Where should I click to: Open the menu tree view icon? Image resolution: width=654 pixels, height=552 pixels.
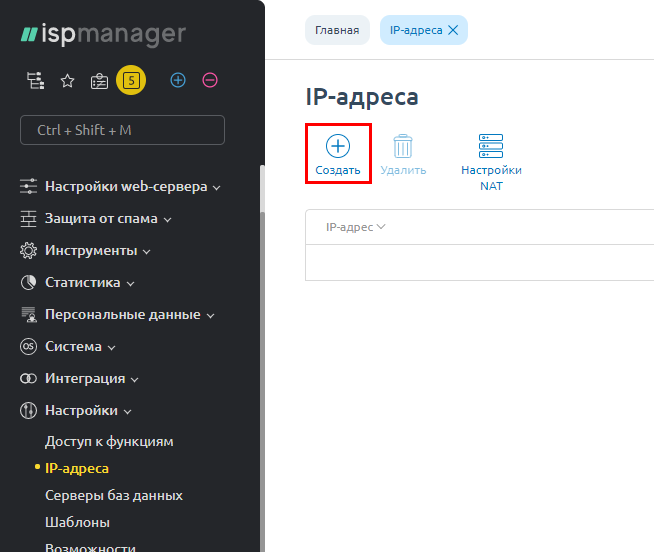[35, 80]
